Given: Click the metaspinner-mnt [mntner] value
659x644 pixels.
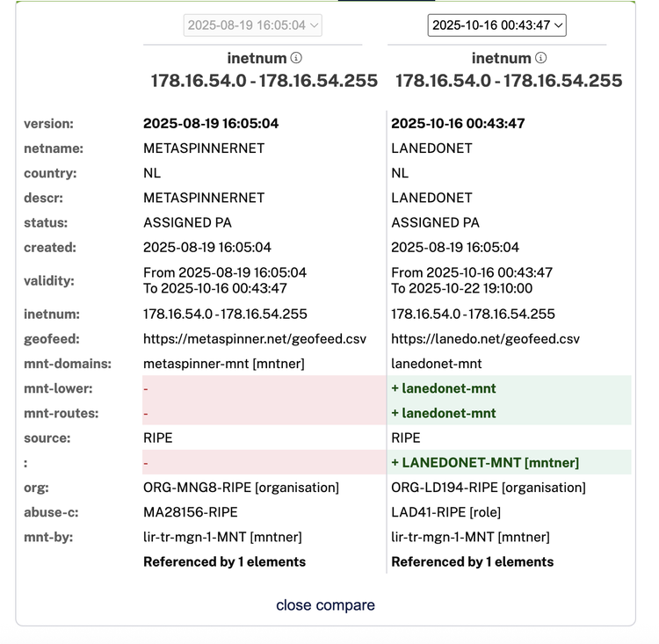Looking at the screenshot, I should (224, 364).
